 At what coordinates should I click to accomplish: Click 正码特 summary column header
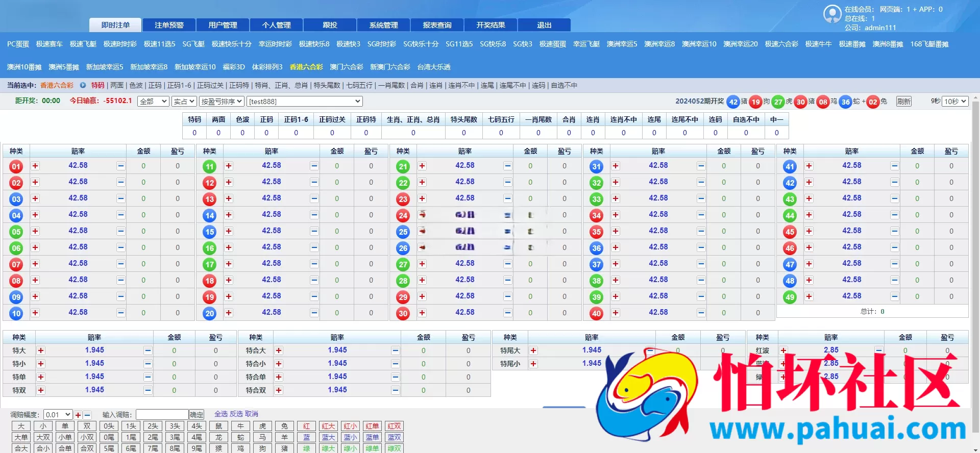coord(366,119)
